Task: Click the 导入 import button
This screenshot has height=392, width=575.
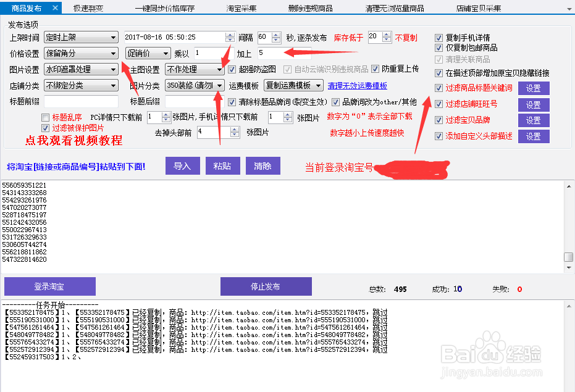Action: pos(183,165)
